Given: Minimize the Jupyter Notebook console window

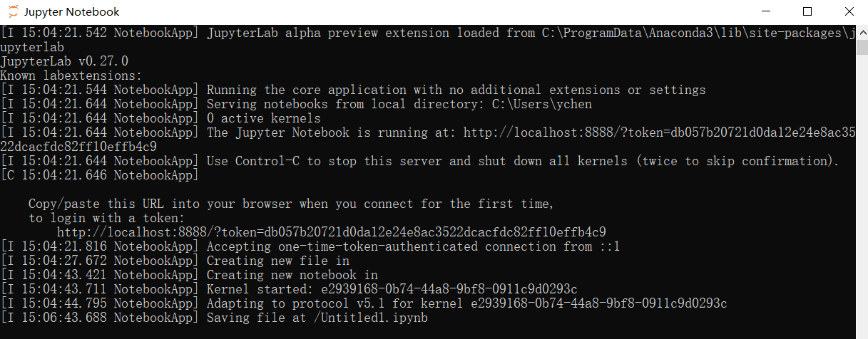Looking at the screenshot, I should tap(766, 11).
